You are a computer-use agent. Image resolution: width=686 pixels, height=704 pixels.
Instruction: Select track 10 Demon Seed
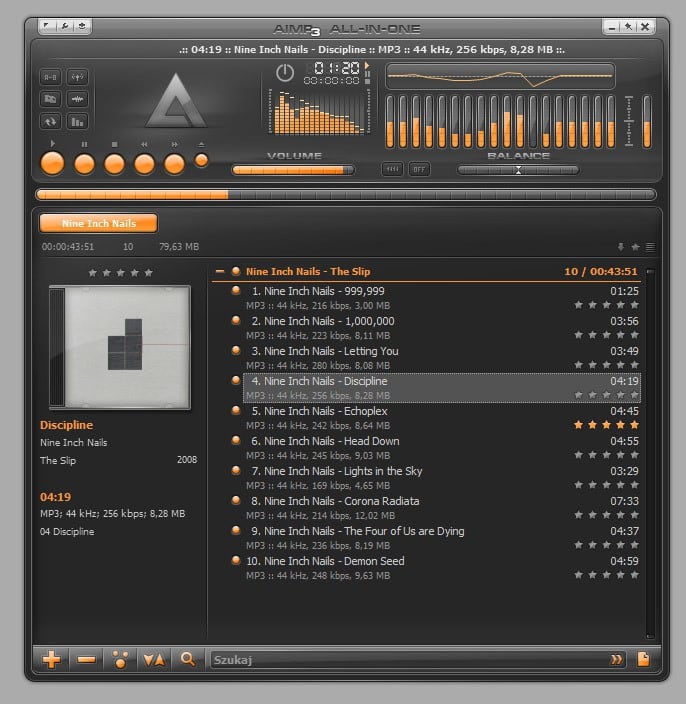pyautogui.click(x=328, y=561)
